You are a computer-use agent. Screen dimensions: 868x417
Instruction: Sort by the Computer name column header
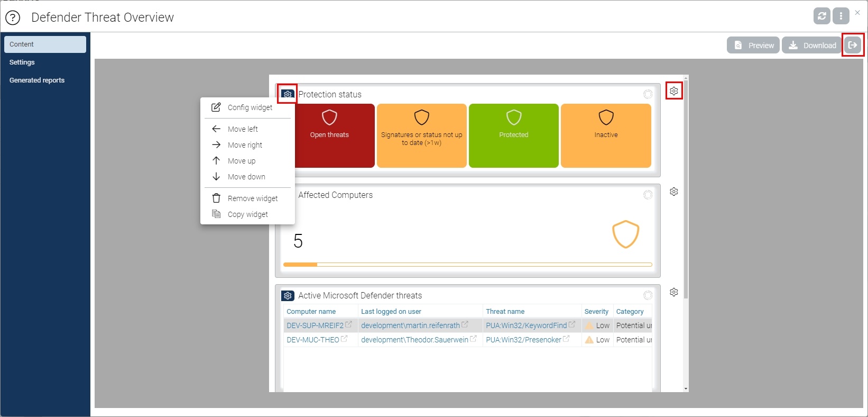[x=311, y=312]
